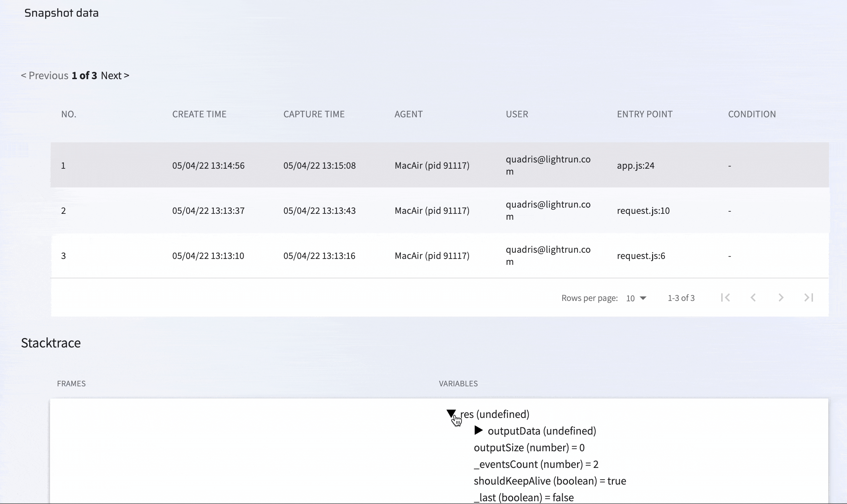Click the ENTRY POINT column header
The image size is (847, 504).
point(644,114)
